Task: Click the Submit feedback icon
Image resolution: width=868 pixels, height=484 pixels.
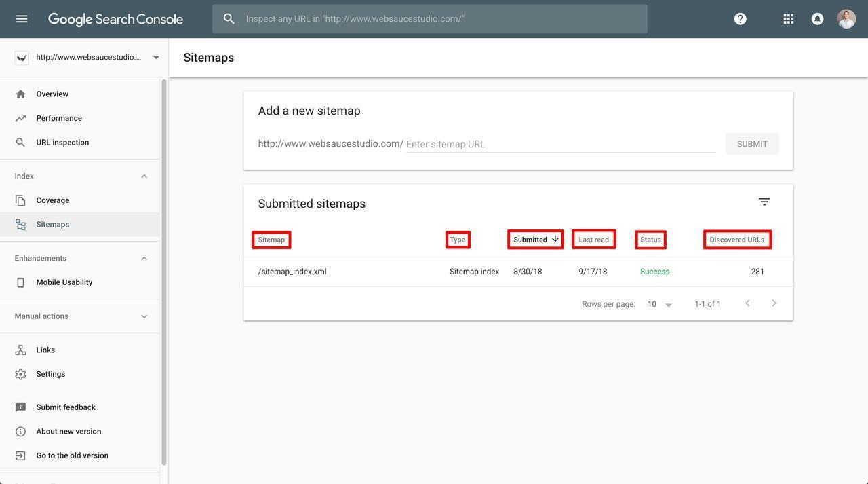Action: coord(20,407)
